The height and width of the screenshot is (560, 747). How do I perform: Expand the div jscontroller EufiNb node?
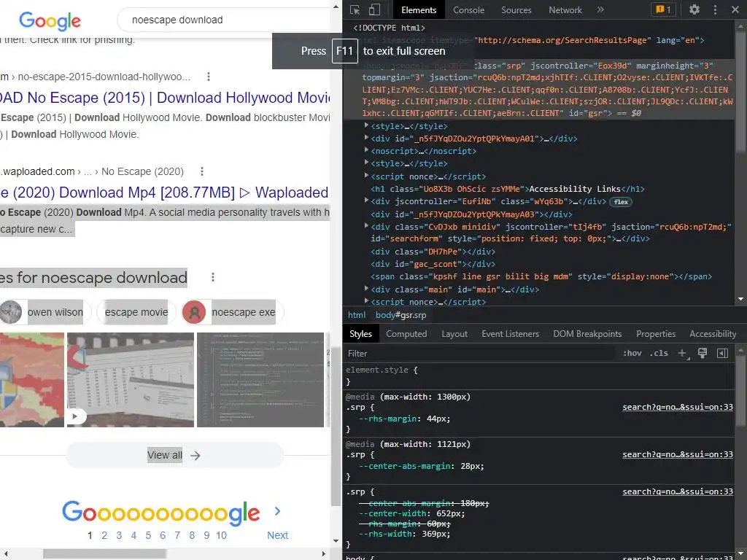click(x=366, y=201)
